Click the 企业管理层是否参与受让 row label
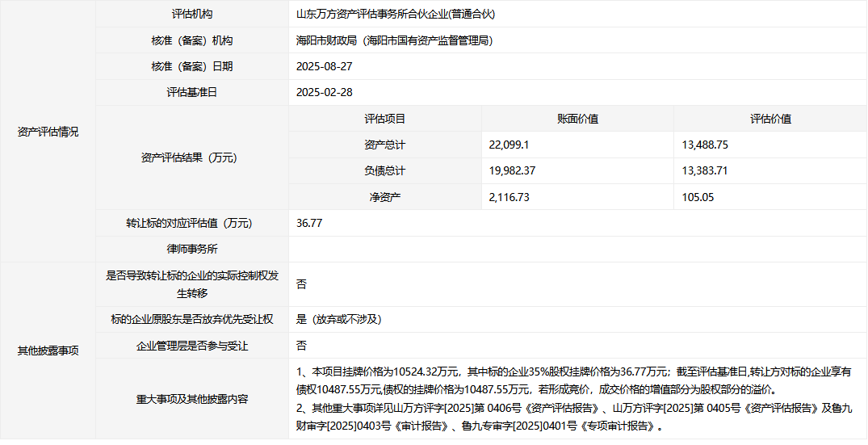The height and width of the screenshot is (445, 868). (192, 346)
